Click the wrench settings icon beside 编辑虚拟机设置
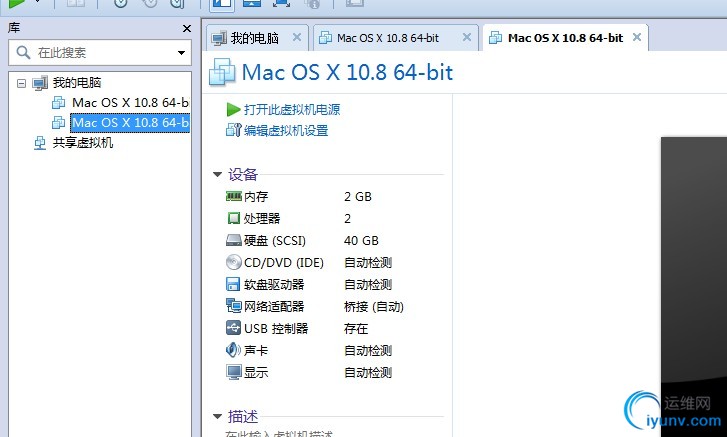This screenshot has width=727, height=437. tap(234, 130)
